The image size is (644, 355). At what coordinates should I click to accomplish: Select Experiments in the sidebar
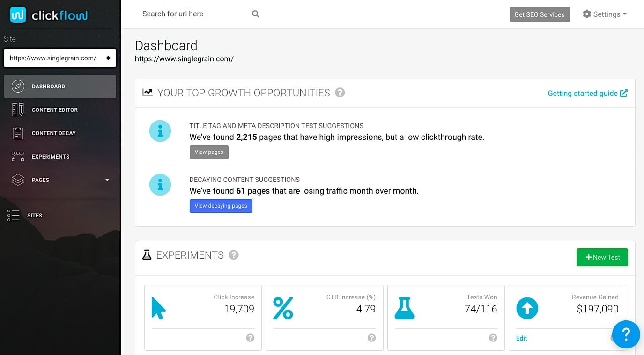tap(50, 157)
